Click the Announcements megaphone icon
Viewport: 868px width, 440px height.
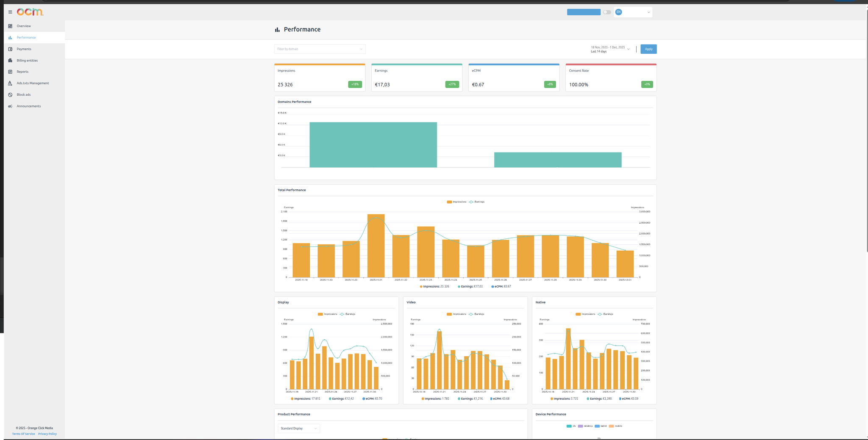(x=10, y=106)
